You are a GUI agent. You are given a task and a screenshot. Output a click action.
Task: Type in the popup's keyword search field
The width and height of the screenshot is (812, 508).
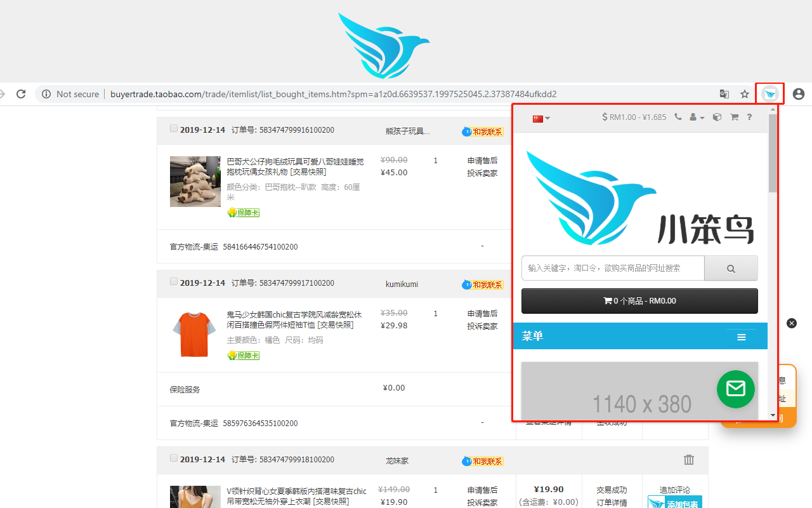point(612,267)
